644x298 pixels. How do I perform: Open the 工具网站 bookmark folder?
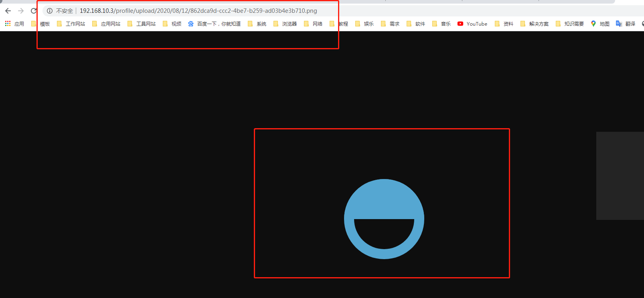coord(142,24)
